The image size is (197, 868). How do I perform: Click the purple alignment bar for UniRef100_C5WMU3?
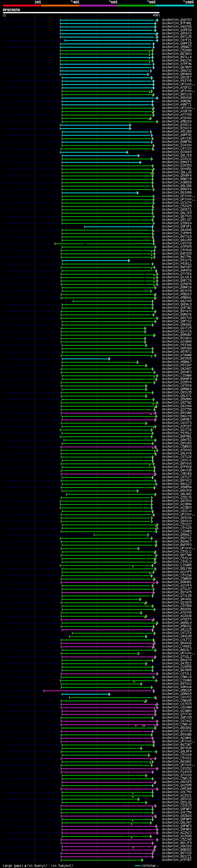[x=108, y=447]
